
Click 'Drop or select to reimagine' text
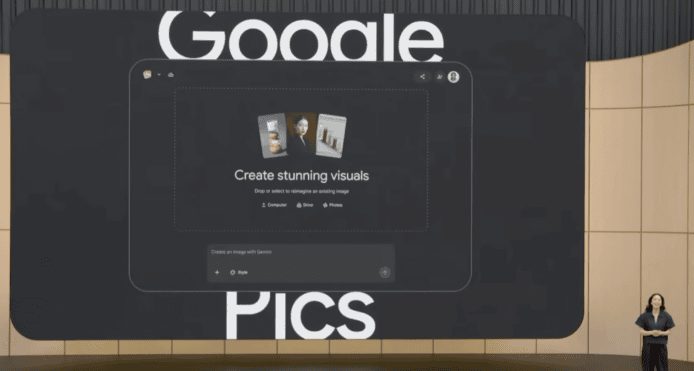(301, 191)
